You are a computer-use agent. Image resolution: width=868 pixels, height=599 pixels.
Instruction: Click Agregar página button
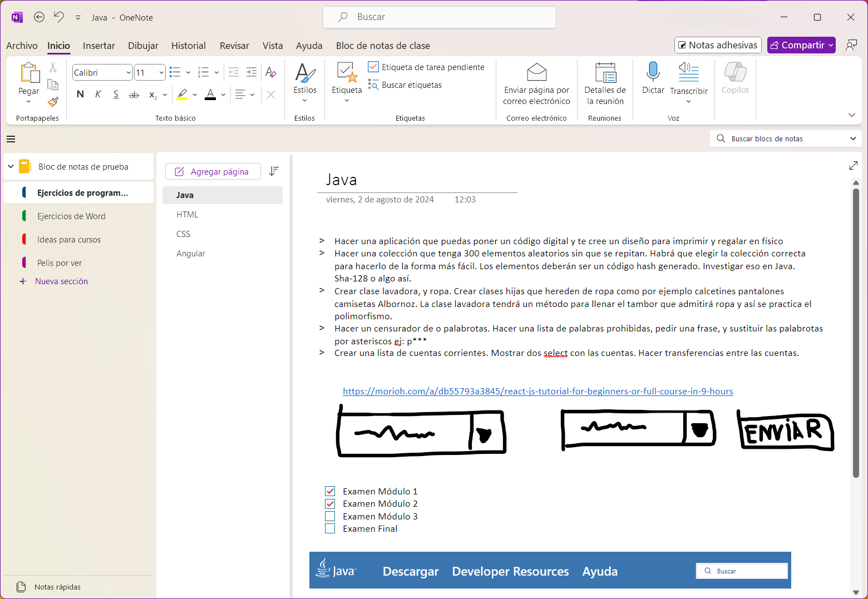[213, 171]
